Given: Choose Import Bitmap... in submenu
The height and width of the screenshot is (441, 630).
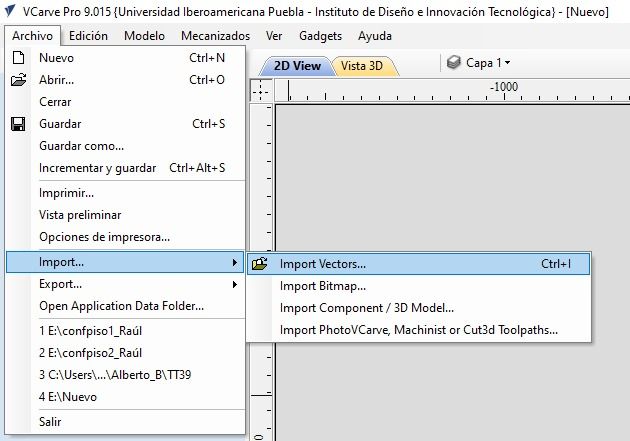Looking at the screenshot, I should [x=419, y=286].
